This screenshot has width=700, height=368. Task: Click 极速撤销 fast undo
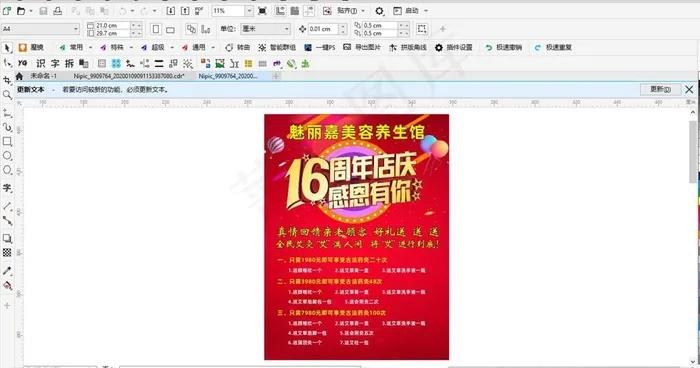[x=504, y=47]
